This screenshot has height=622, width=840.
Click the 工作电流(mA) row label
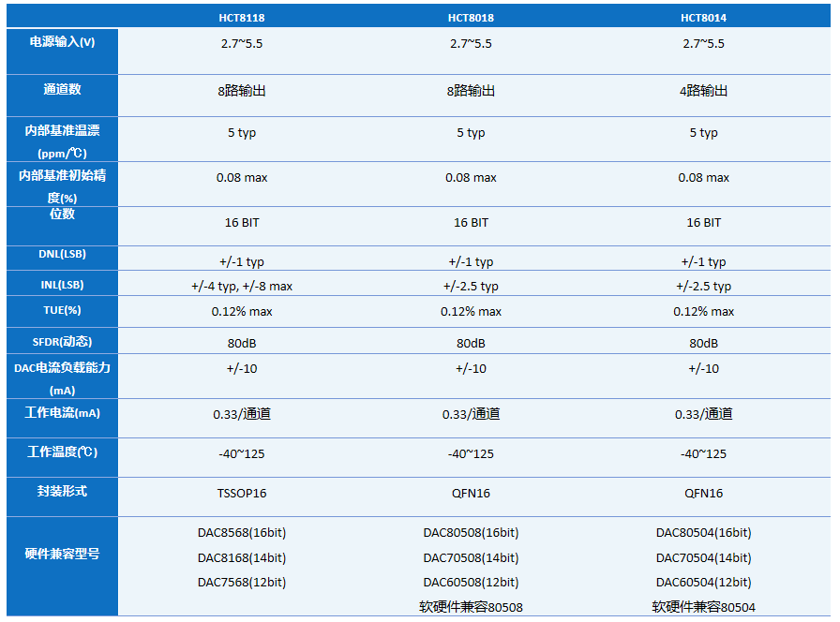63,413
